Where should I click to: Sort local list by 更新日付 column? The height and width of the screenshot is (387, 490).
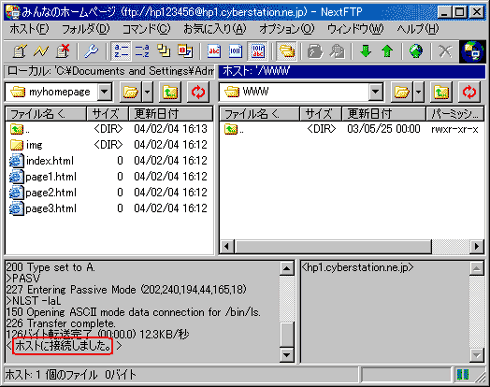pyautogui.click(x=171, y=114)
